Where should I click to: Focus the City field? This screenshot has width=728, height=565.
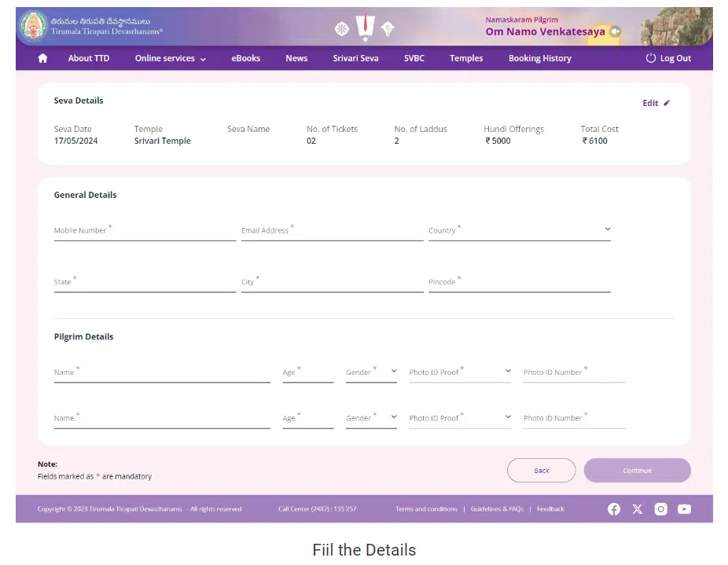[333, 282]
